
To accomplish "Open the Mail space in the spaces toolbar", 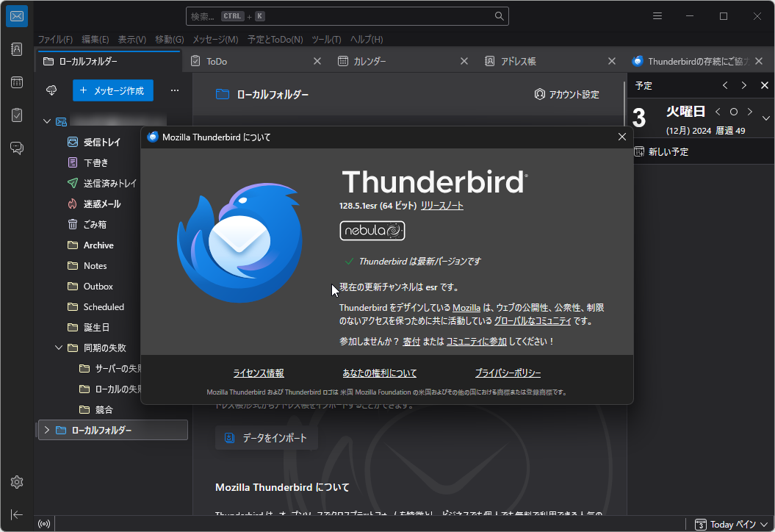I will pyautogui.click(x=16, y=16).
